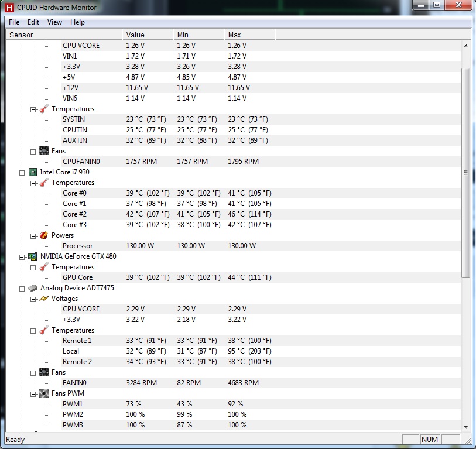Collapse the Temperatures group above SYSTIN
The width and height of the screenshot is (476, 449).
(x=33, y=109)
